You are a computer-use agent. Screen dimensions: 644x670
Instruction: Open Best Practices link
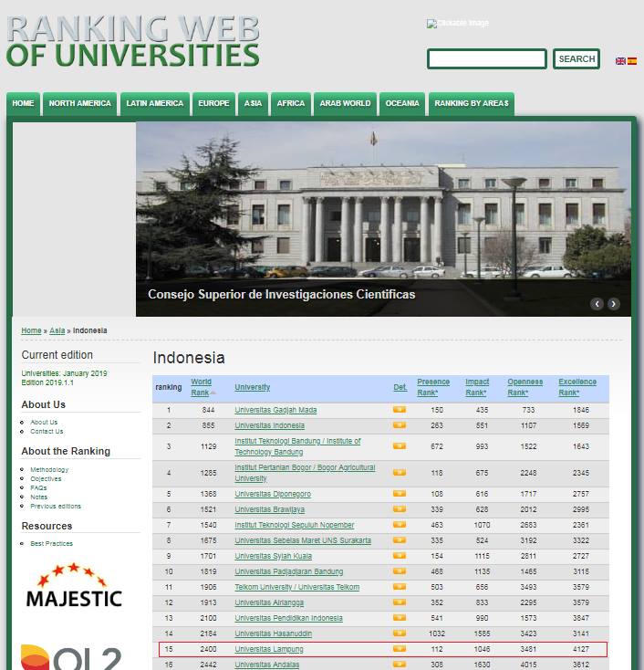(51, 543)
